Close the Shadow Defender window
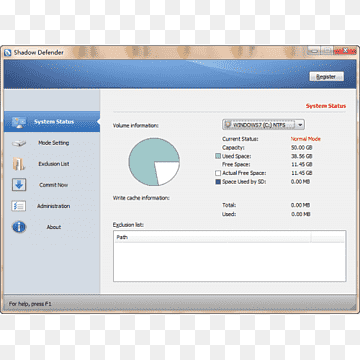360x360 pixels. click(345, 51)
